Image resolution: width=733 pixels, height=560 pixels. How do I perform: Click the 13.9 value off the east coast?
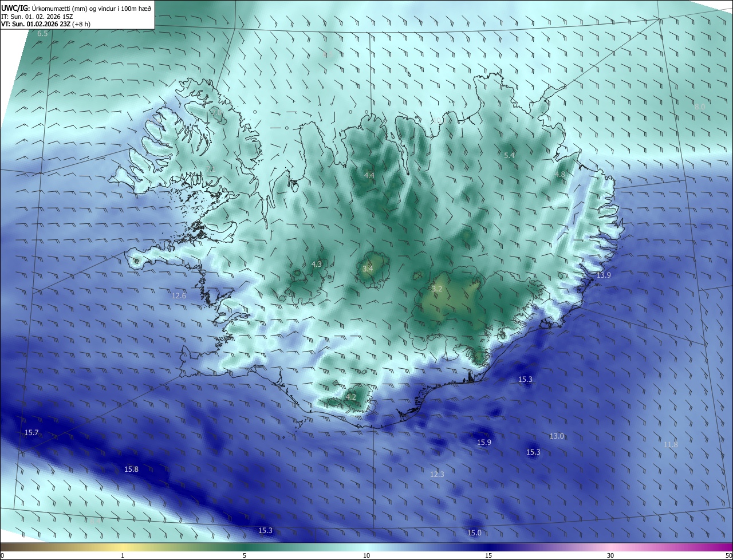[x=604, y=275]
